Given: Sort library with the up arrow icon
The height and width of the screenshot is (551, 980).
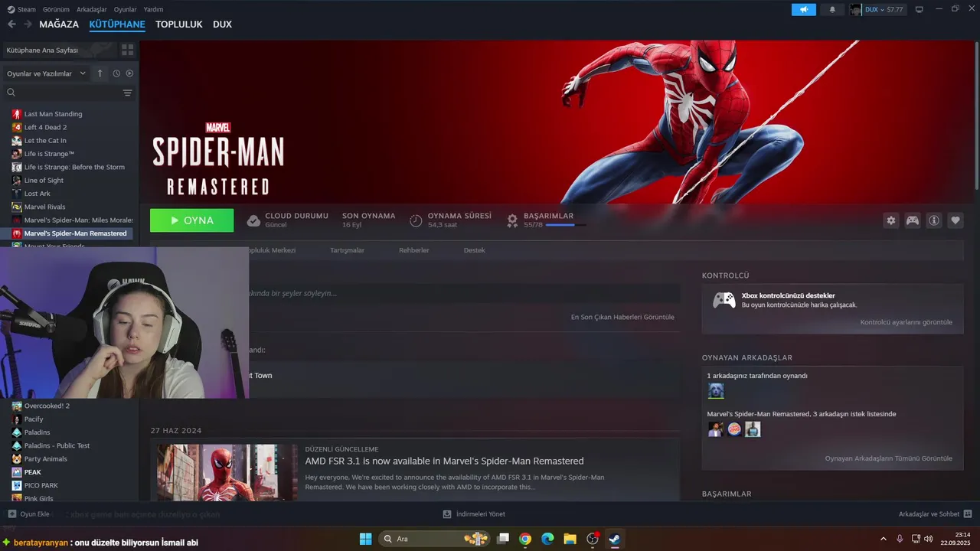Looking at the screenshot, I should (x=100, y=73).
